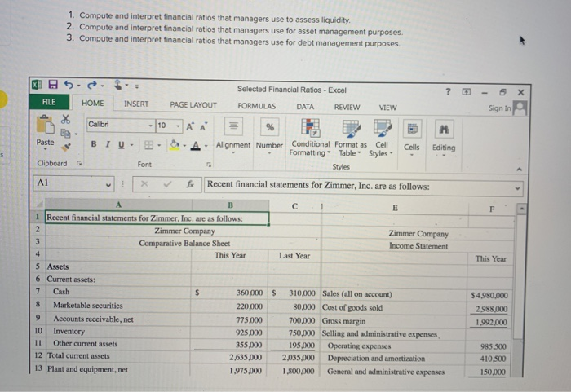This screenshot has width=571, height=392.
Task: Click vertical scrollbar up arrow
Action: coord(521,209)
